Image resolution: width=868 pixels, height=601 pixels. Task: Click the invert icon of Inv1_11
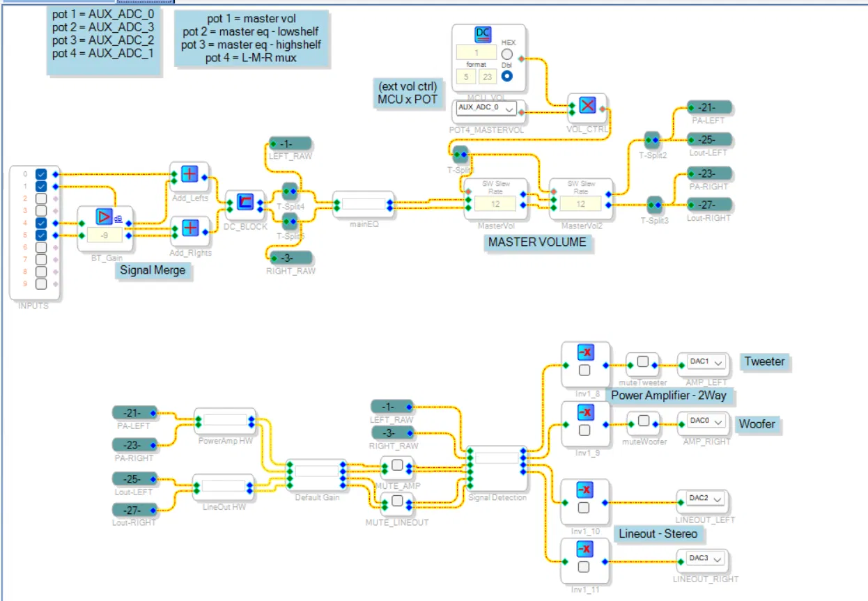[x=585, y=549]
